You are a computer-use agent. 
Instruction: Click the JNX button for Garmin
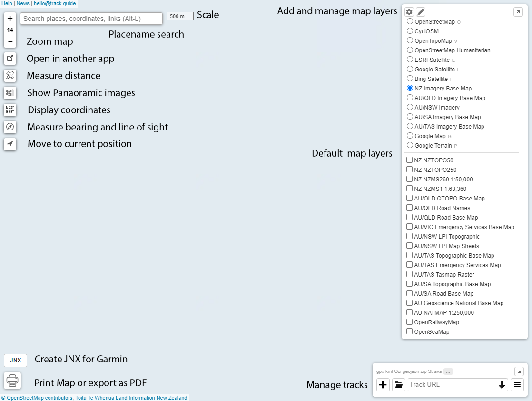pyautogui.click(x=16, y=361)
